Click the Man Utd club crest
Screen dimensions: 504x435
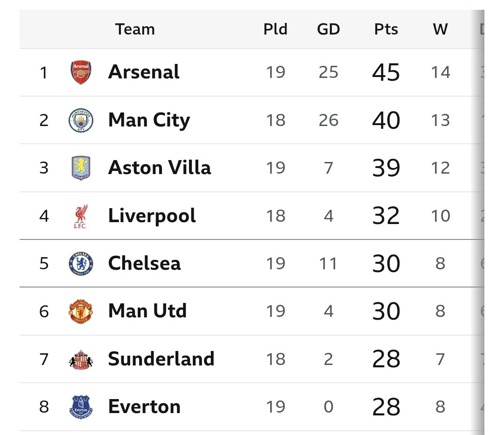pos(81,311)
